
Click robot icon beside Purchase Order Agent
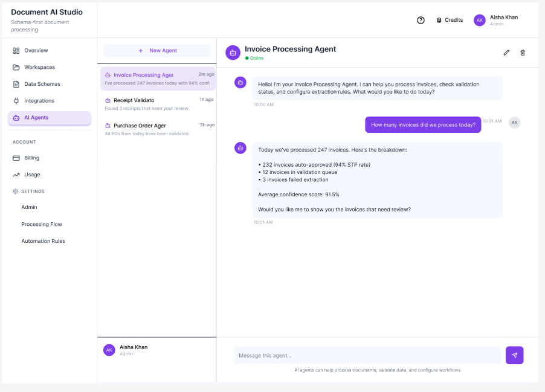(108, 126)
